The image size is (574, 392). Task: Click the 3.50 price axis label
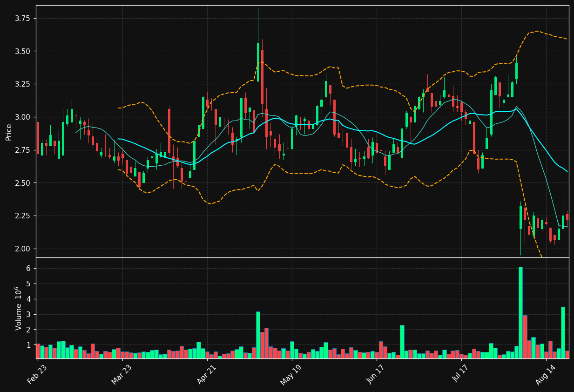point(22,52)
